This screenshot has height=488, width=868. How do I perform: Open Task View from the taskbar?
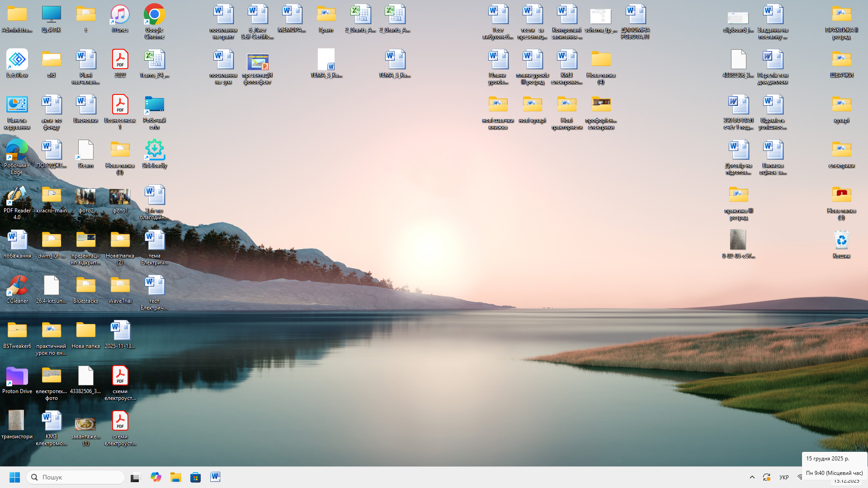(x=135, y=477)
